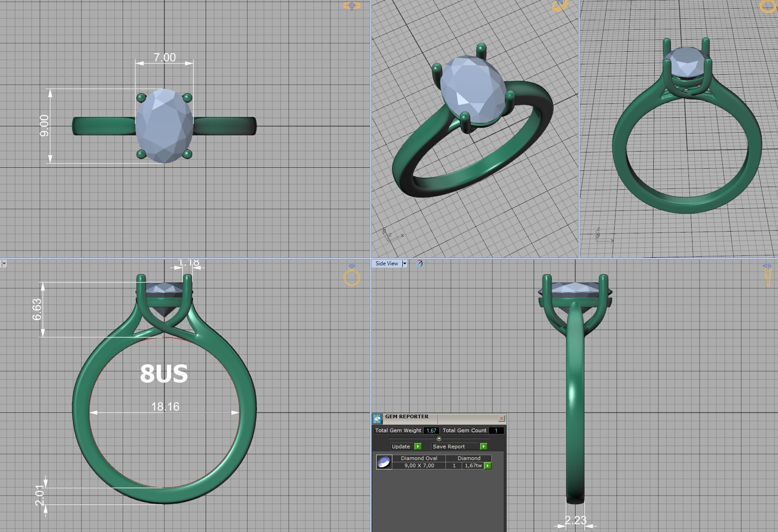Viewport: 778px width, 532px height.
Task: Click the front view ring orientation icon
Action: click(351, 275)
